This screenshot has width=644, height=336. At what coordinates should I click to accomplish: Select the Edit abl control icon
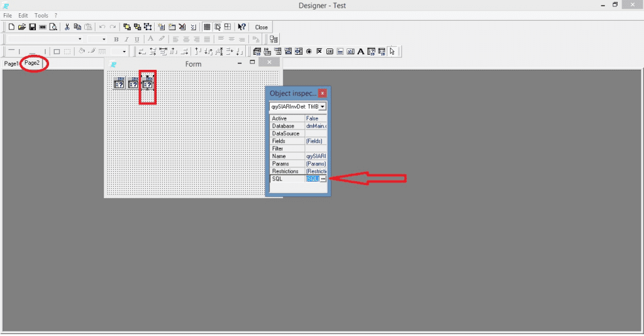click(350, 52)
